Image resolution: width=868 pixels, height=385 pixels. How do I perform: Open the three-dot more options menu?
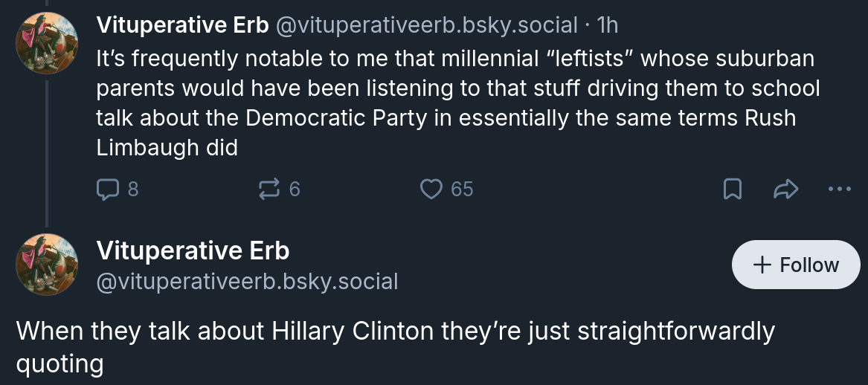point(839,190)
